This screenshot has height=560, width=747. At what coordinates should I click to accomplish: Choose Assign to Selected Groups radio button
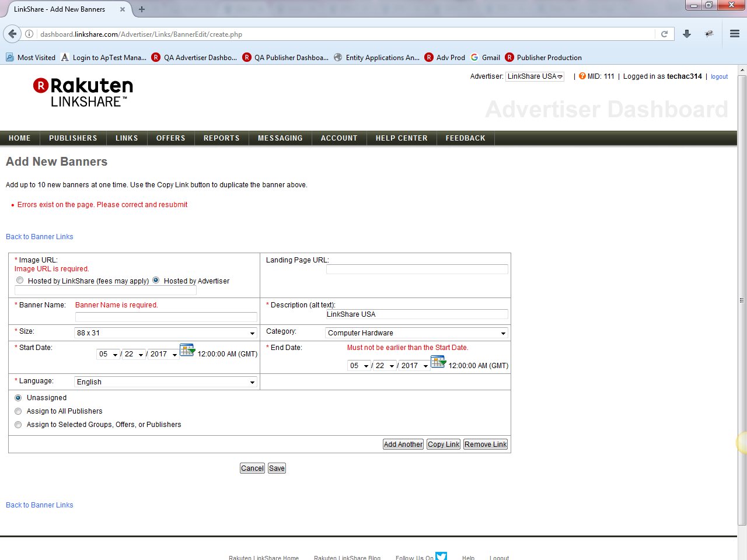tap(18, 425)
